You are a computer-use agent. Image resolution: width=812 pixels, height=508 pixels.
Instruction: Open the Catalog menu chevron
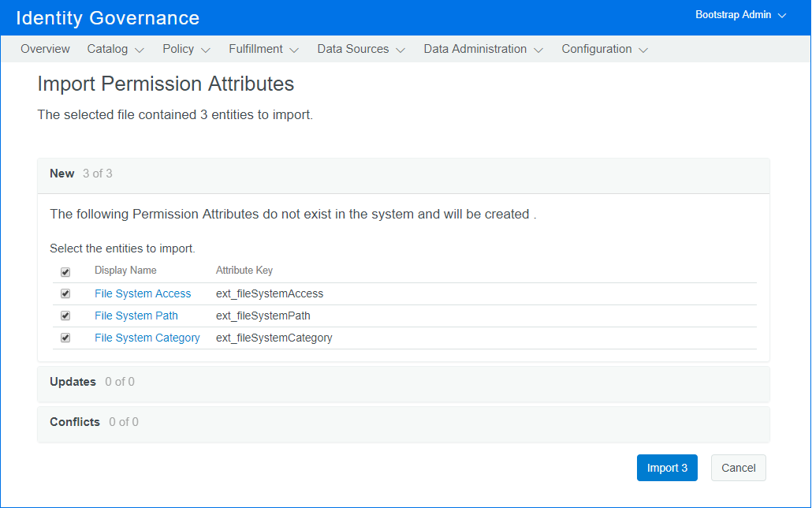pyautogui.click(x=140, y=50)
